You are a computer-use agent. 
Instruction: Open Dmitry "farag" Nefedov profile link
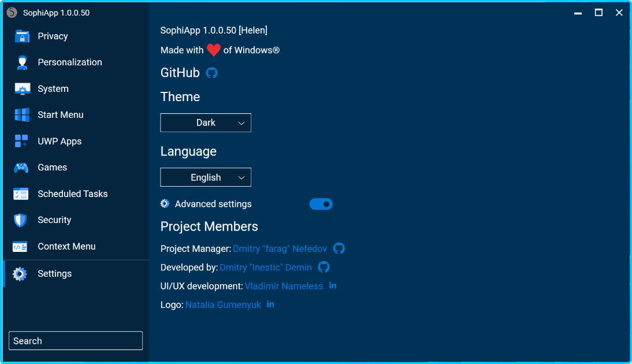pyautogui.click(x=280, y=249)
